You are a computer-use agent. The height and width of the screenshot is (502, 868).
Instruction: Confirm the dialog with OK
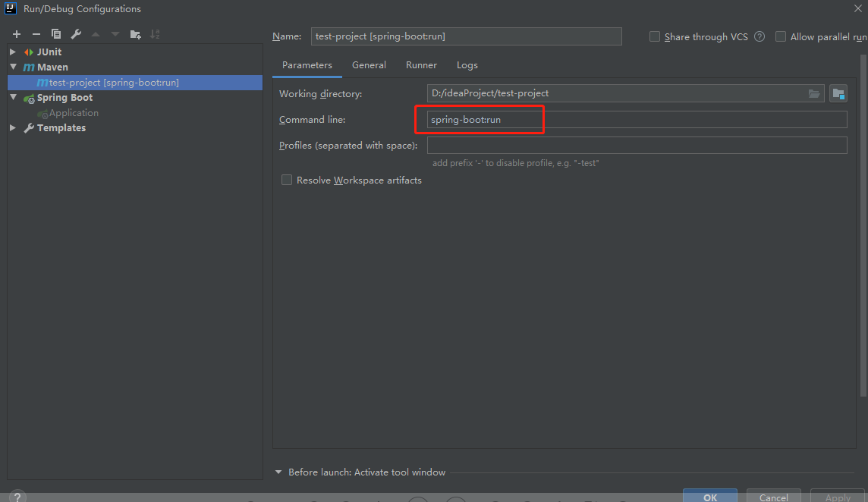click(709, 497)
